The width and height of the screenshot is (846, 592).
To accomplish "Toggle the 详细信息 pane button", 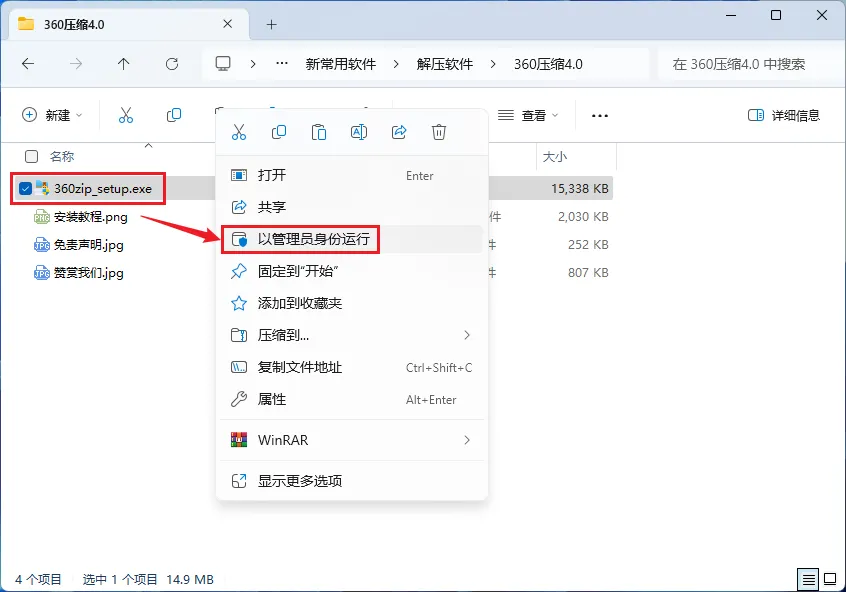I will click(x=784, y=115).
